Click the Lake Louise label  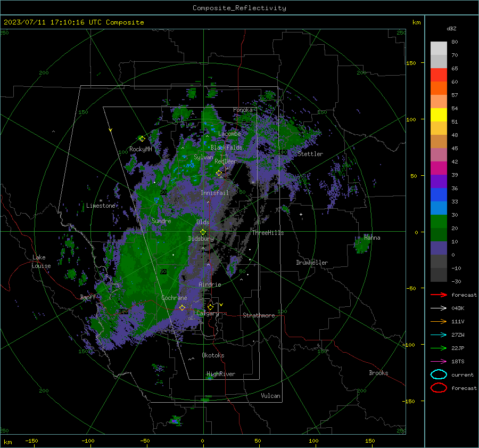41,262
